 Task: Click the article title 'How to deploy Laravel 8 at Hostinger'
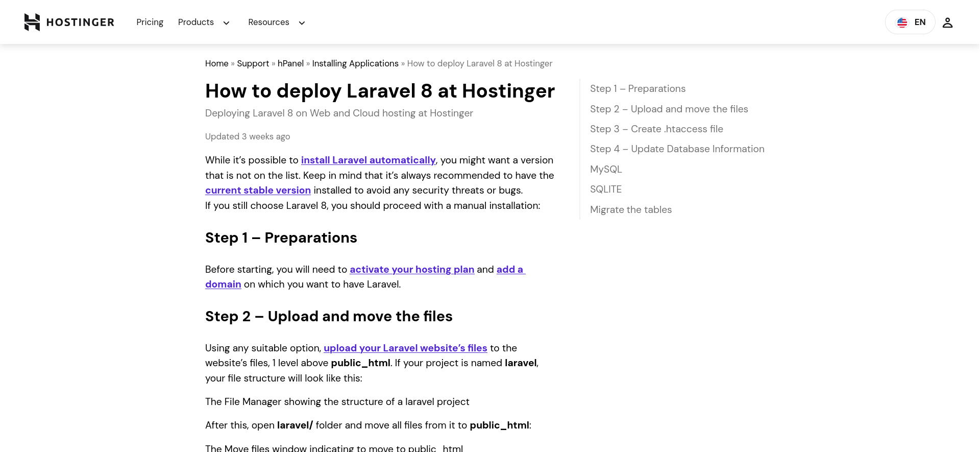click(380, 91)
